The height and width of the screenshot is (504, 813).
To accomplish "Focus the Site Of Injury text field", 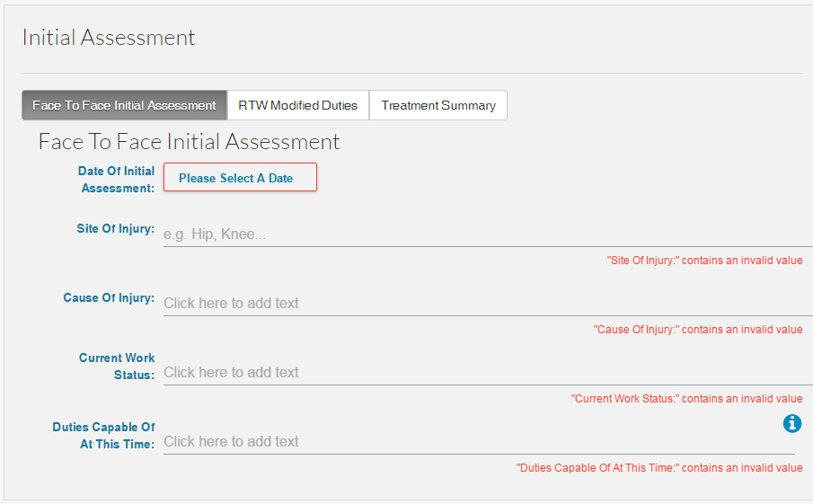I will (x=488, y=234).
